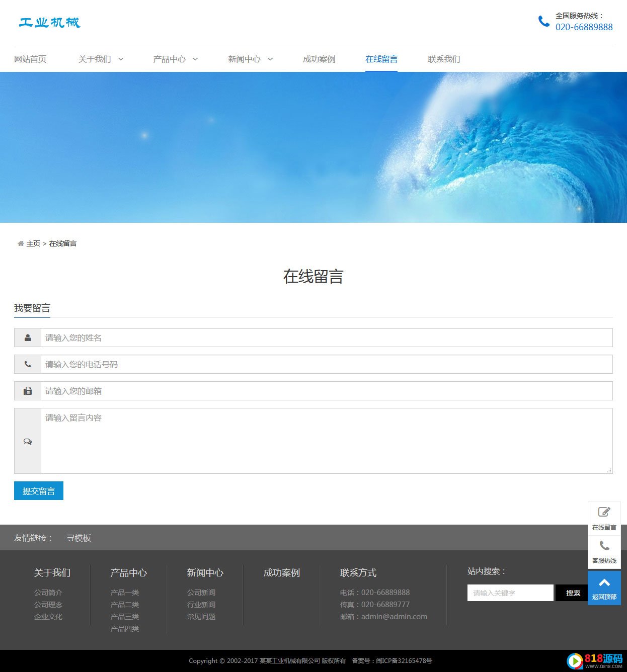Click the user icon beside name field
627x672 pixels.
(x=28, y=338)
